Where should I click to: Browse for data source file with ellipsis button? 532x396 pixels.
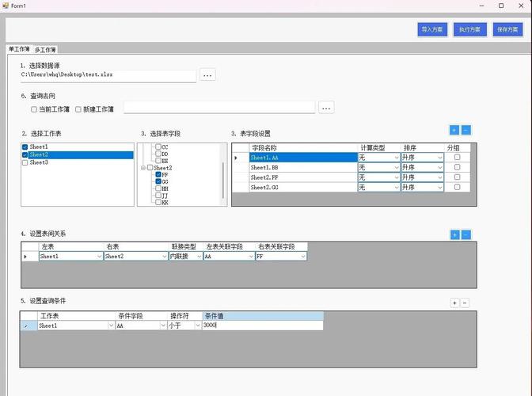point(207,75)
